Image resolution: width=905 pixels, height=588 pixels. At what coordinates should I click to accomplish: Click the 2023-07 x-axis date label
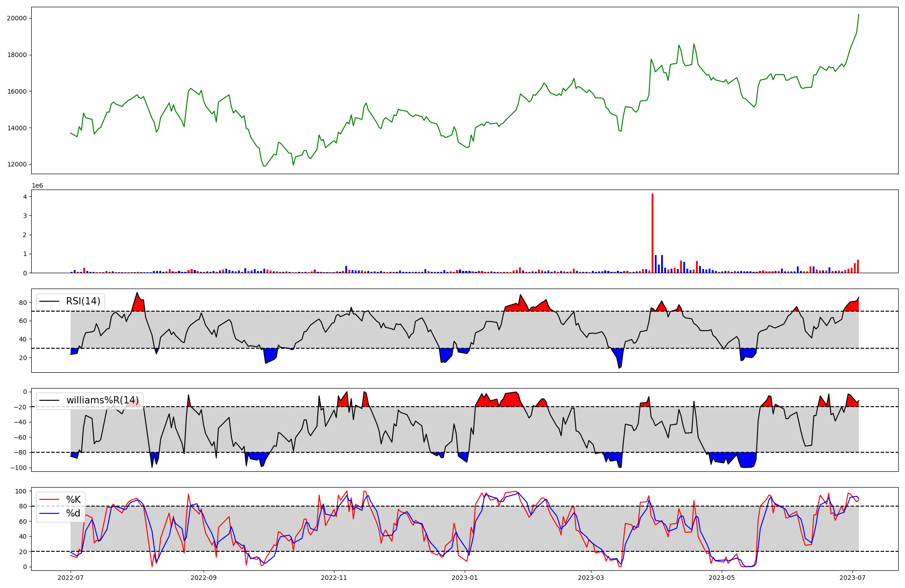(x=853, y=578)
